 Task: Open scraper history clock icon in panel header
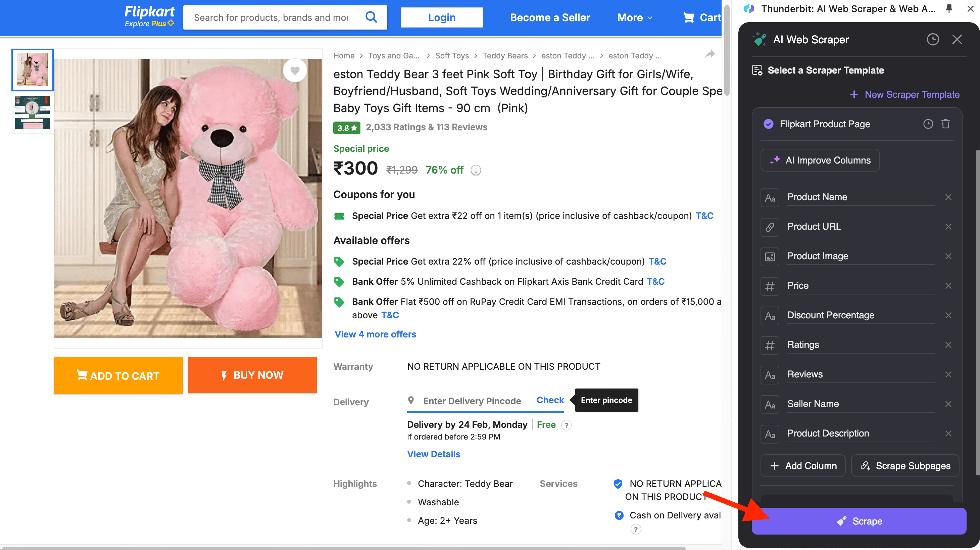coord(932,39)
